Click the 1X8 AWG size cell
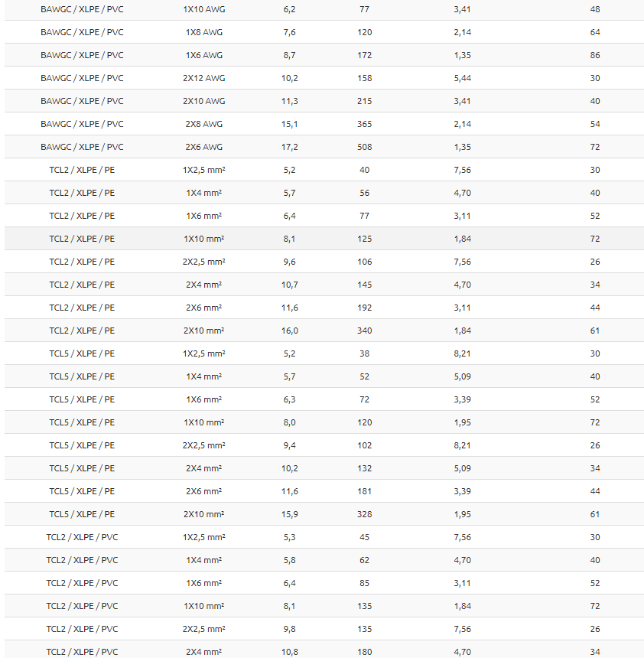The image size is (644, 658). coord(203,32)
